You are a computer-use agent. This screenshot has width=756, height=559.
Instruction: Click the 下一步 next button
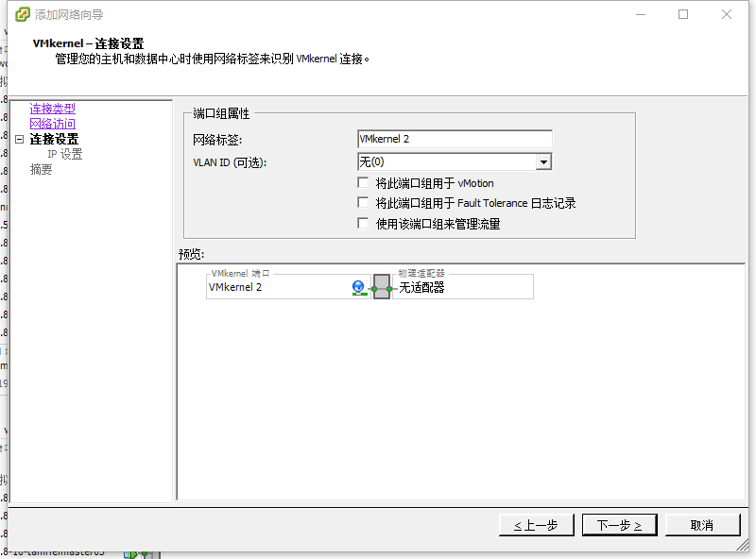pyautogui.click(x=620, y=525)
